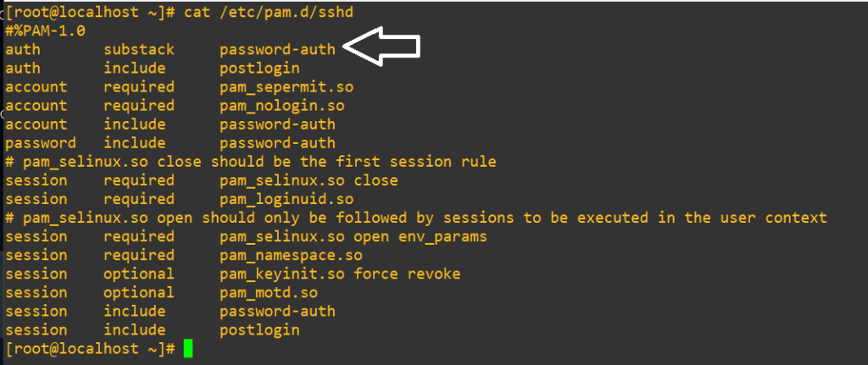Click the 'password' type at line start
Viewport: 868px width, 365px height.
click(x=41, y=143)
